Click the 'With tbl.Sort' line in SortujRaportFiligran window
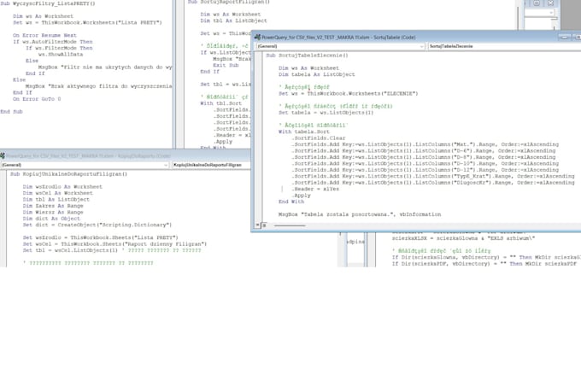This screenshot has height=392, width=581. tap(220, 103)
